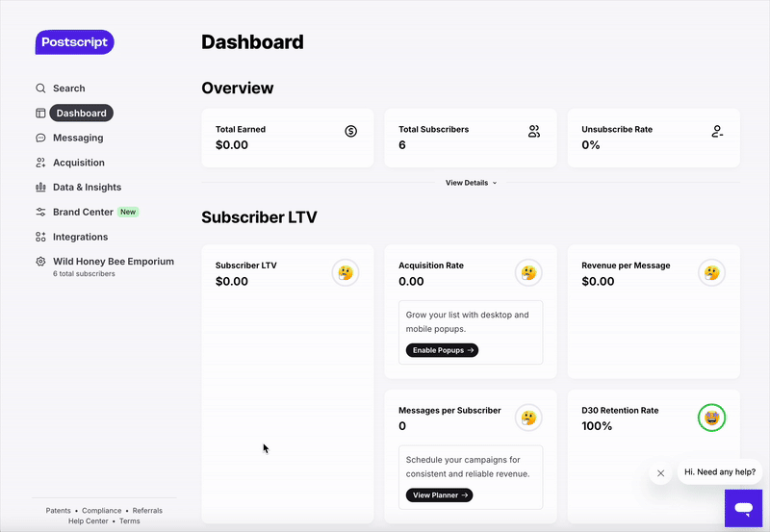Viewport: 770px width, 532px height.
Task: Click the D30 Retention Rate emoji indicator
Action: point(711,418)
